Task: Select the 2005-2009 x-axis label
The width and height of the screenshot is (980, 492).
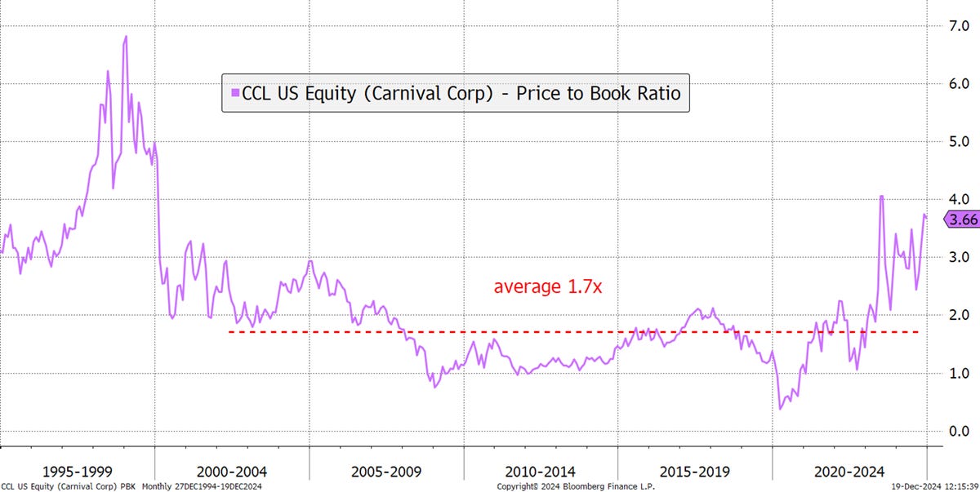Action: (x=385, y=472)
